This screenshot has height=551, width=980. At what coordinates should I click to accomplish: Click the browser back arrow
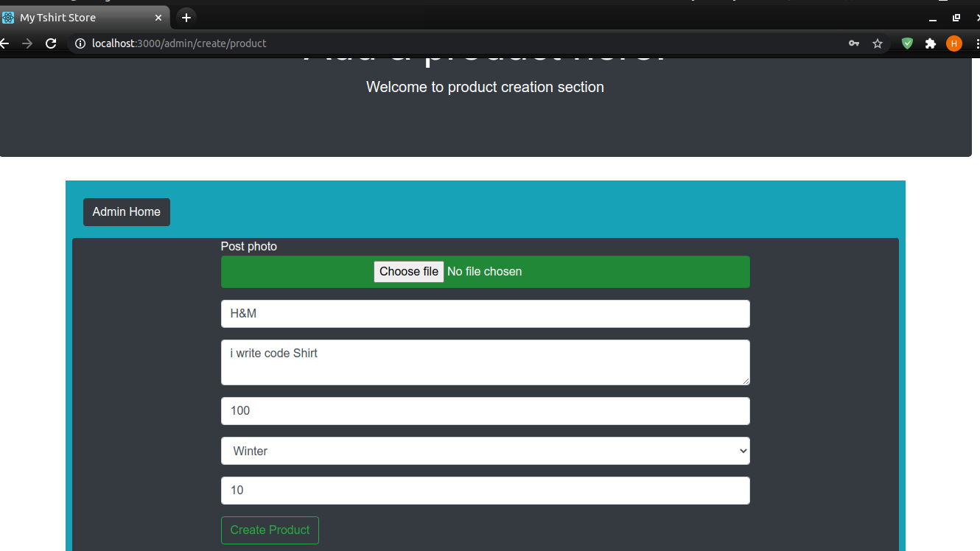click(x=4, y=43)
